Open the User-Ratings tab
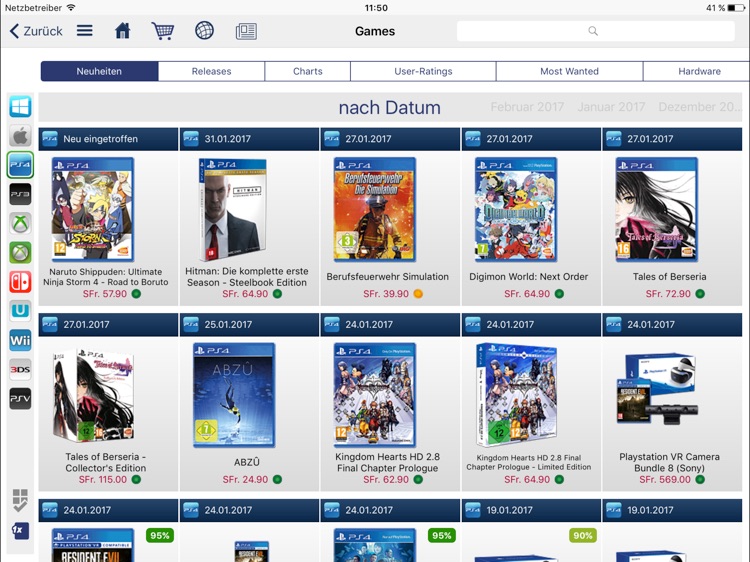The width and height of the screenshot is (750, 562). point(423,71)
